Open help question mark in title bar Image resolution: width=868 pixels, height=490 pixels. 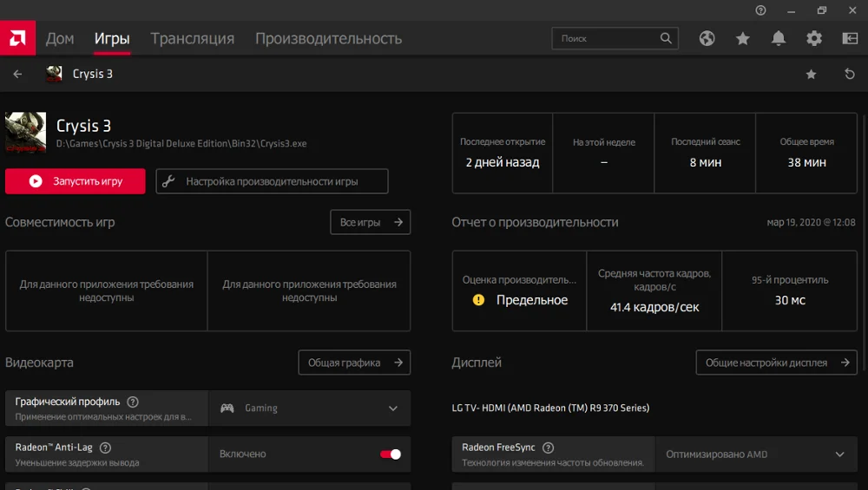click(760, 10)
